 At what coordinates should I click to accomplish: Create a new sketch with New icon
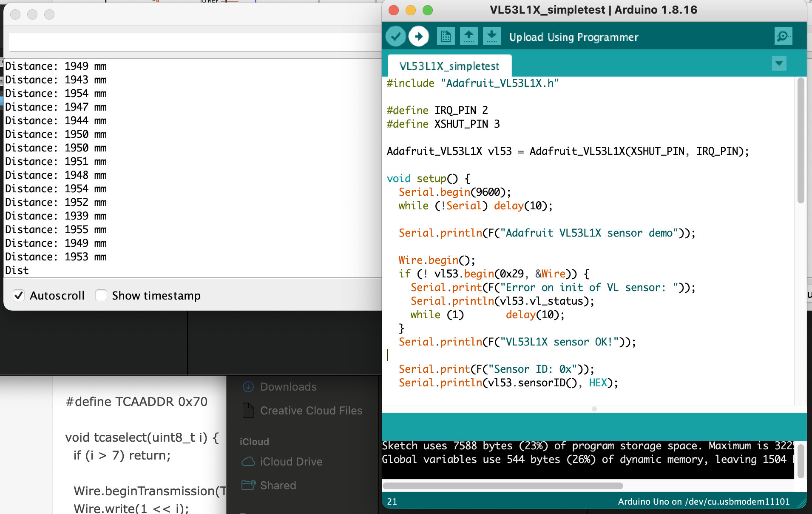445,37
